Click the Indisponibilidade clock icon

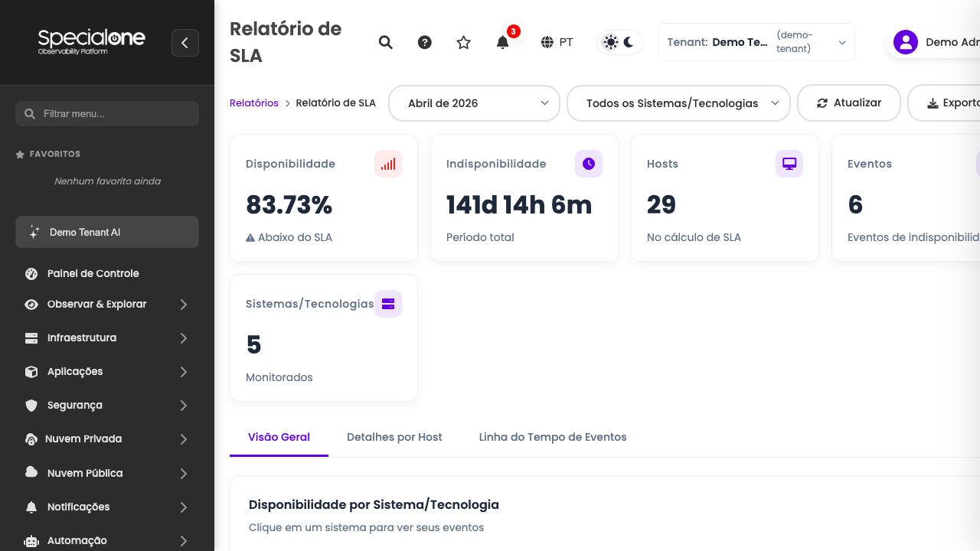tap(589, 164)
